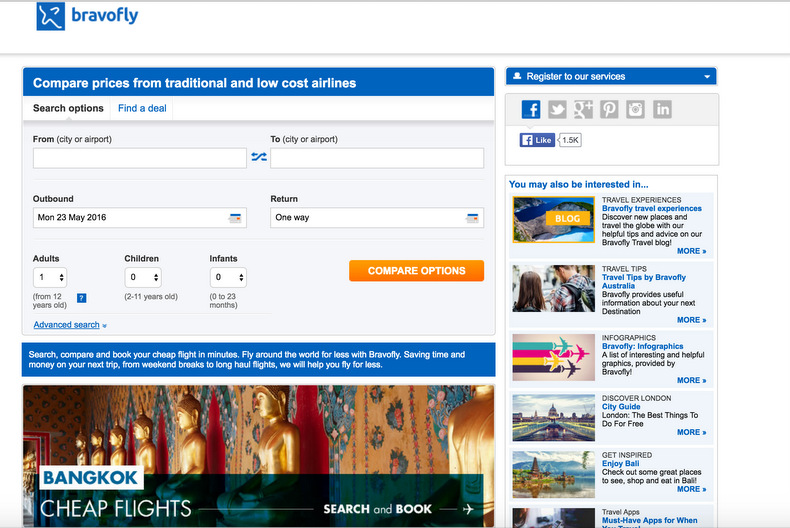Click MORE under Infographics
The image size is (790, 528).
pos(691,380)
